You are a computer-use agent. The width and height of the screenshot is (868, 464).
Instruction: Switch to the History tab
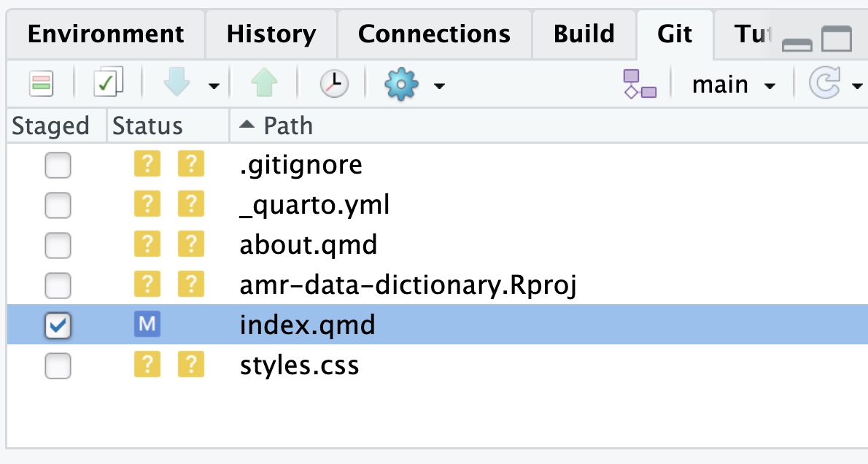(x=271, y=34)
